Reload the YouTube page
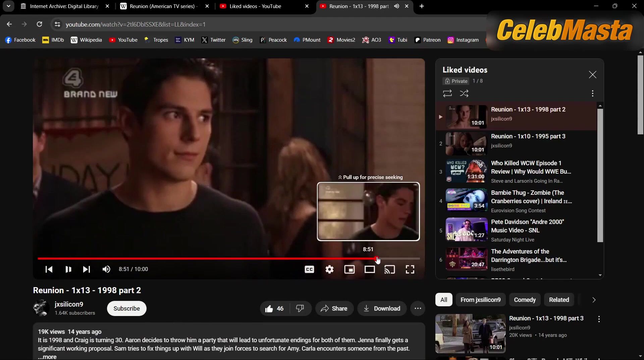 [x=39, y=24]
